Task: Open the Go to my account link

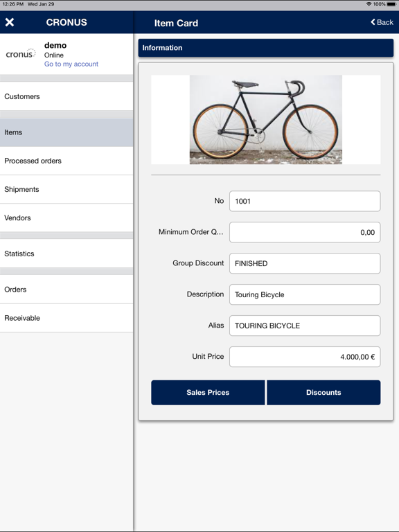Action: pyautogui.click(x=71, y=64)
